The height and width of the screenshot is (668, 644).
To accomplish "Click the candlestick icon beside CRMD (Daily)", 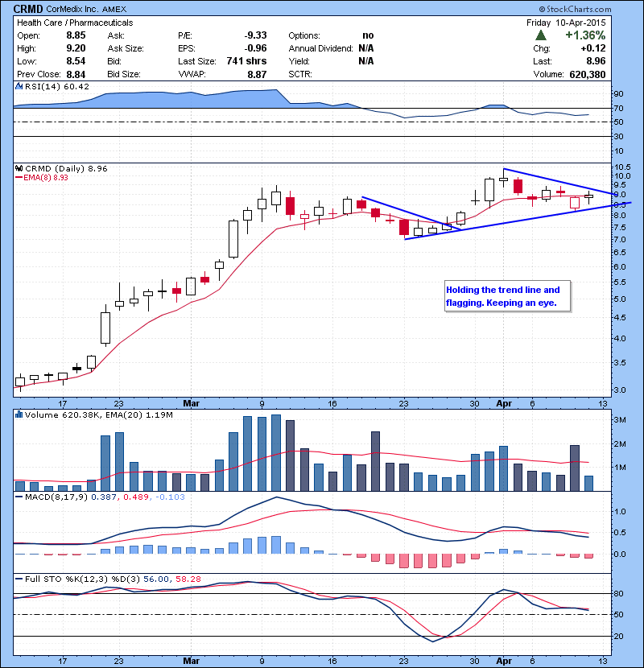I will (19, 168).
